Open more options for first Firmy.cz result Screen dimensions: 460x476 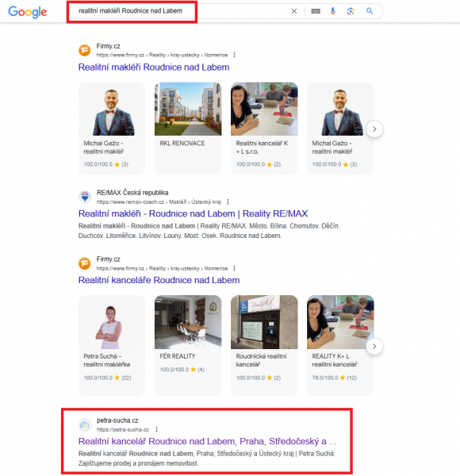234,55
